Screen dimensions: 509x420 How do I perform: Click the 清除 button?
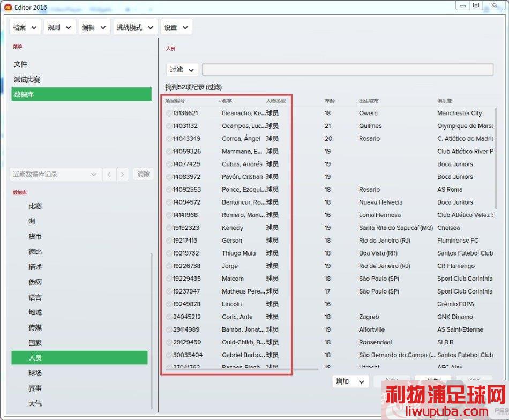pyautogui.click(x=143, y=174)
